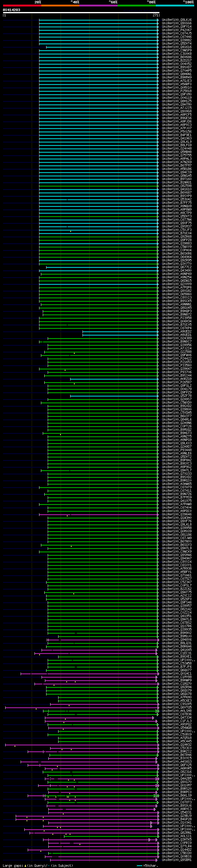197x868 pixels.
Task: Select the UniRef100_P33560 label
Action: [177, 365]
